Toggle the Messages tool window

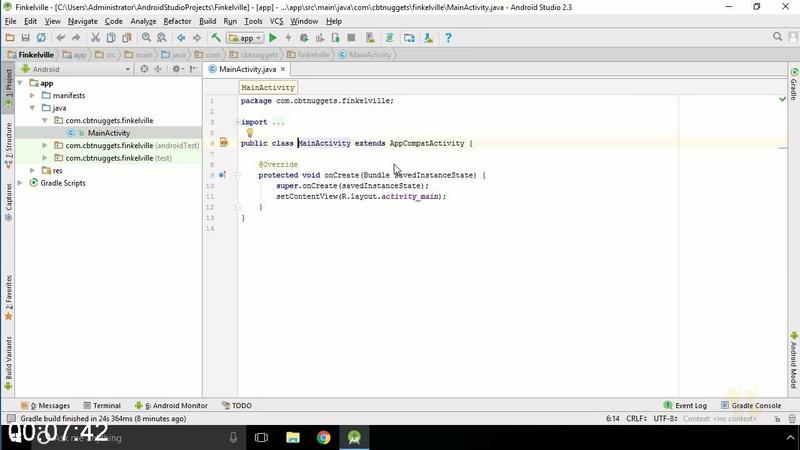[x=45, y=406]
